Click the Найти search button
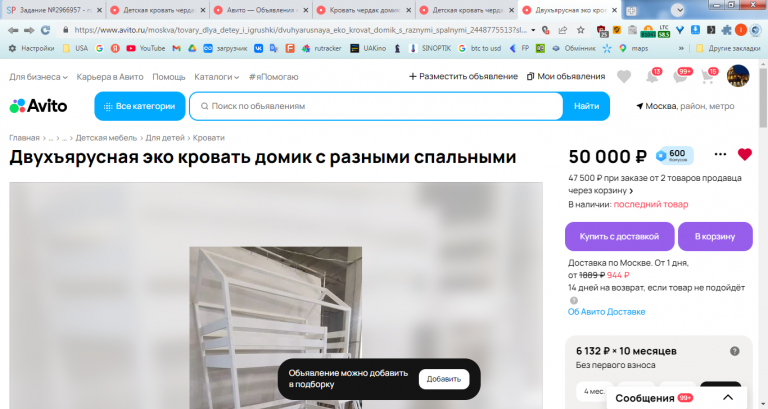Viewport: 768px width, 409px height. point(586,106)
